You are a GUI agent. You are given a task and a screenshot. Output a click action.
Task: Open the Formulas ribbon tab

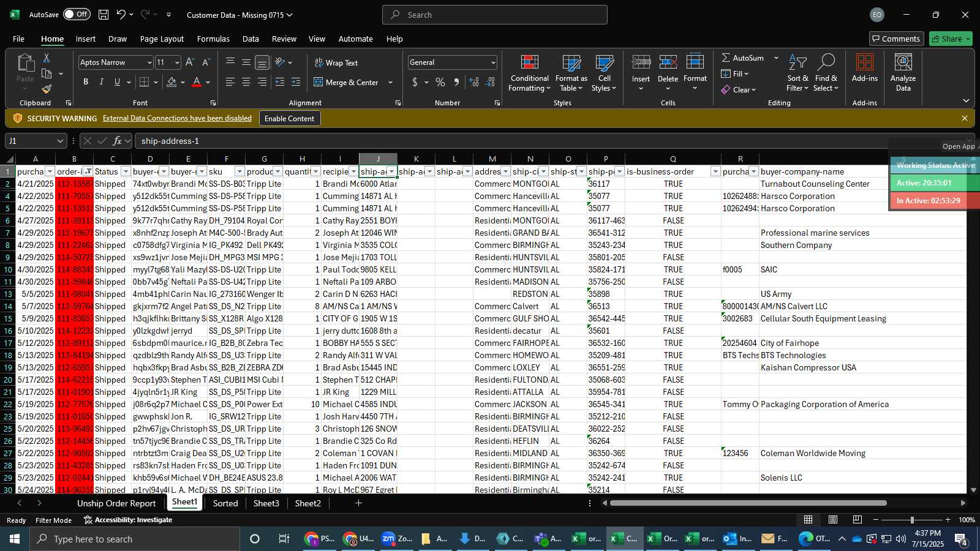coord(213,39)
